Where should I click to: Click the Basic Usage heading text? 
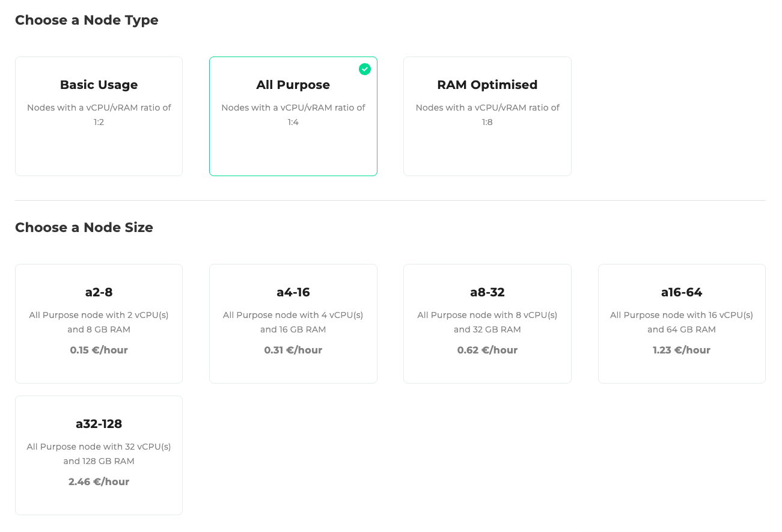99,85
